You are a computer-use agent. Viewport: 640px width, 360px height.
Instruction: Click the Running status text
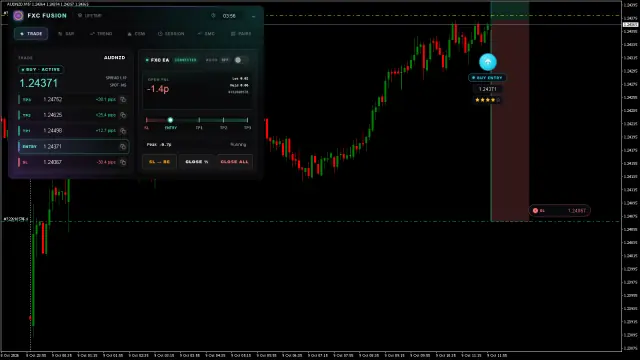coord(238,144)
